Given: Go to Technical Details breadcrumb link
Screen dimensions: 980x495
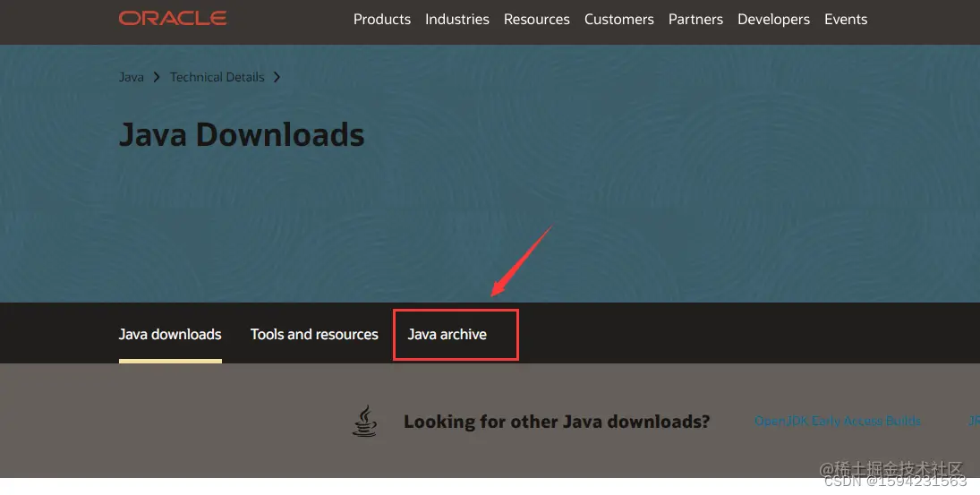Looking at the screenshot, I should point(217,77).
